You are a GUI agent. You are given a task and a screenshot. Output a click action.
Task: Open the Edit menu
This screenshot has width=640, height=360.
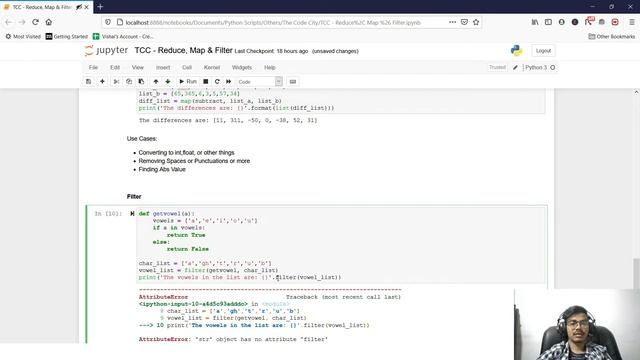(115, 67)
